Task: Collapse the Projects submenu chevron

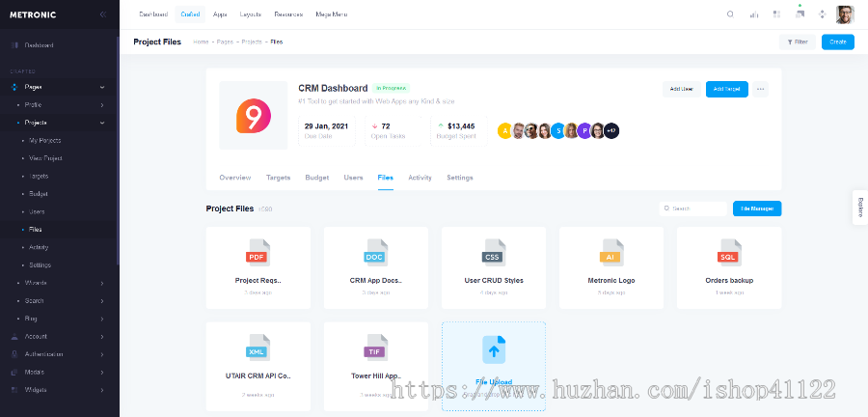Action: click(102, 123)
